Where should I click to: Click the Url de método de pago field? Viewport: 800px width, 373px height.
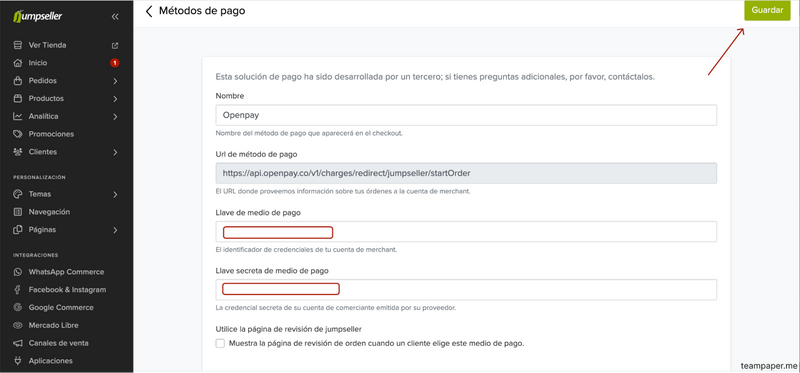(x=466, y=173)
